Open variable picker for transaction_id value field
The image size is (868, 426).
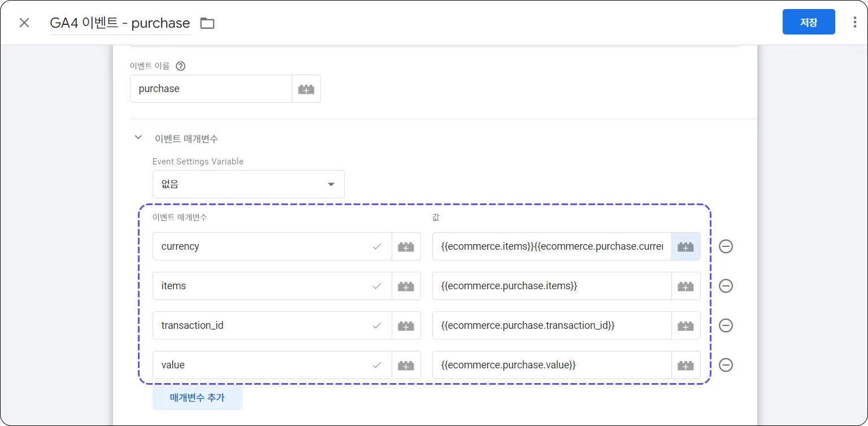[685, 325]
